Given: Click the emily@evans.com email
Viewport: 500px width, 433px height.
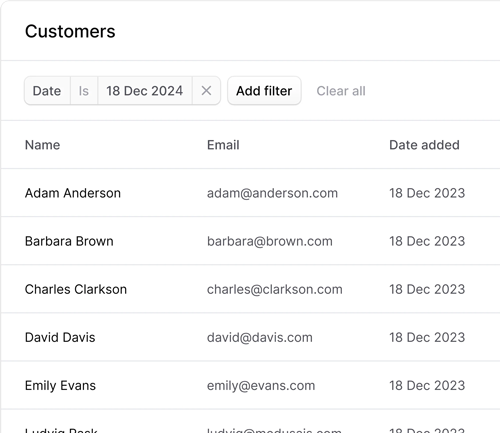Looking at the screenshot, I should pos(261,386).
